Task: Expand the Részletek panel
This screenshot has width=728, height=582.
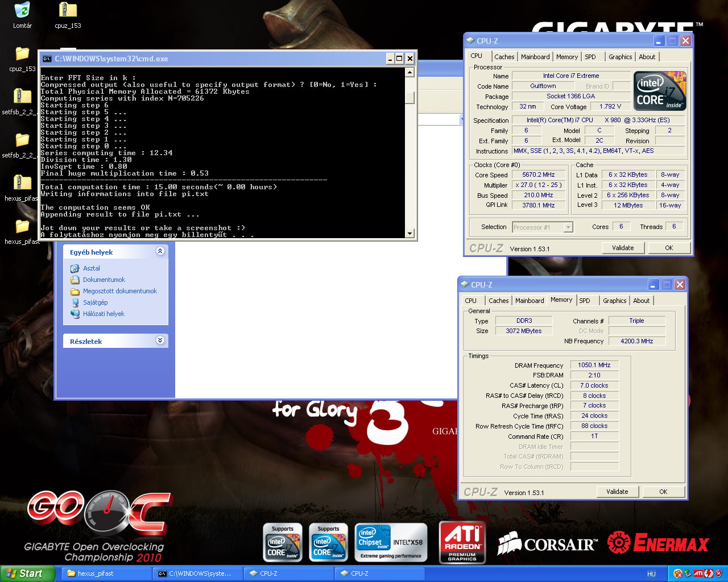Action: click(160, 340)
